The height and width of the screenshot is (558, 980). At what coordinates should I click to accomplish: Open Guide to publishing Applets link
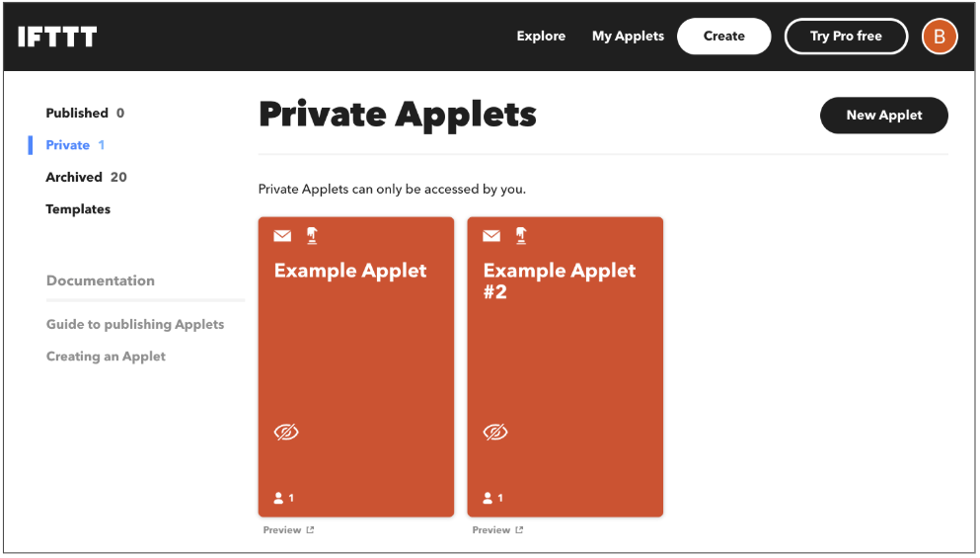(x=135, y=324)
